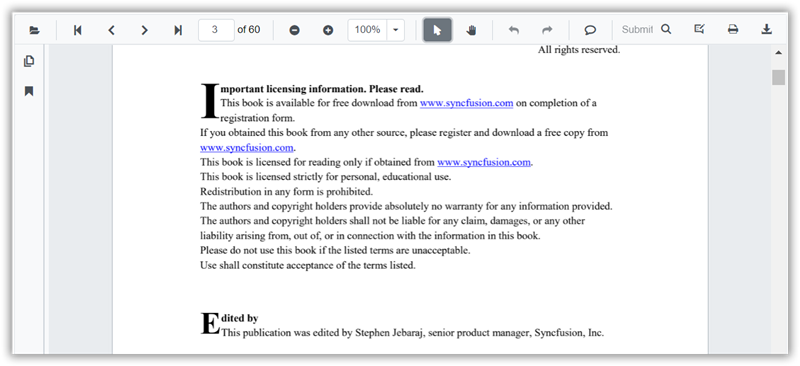Click 'Use shall constitute acceptance' line
800x366 pixels.
(308, 265)
